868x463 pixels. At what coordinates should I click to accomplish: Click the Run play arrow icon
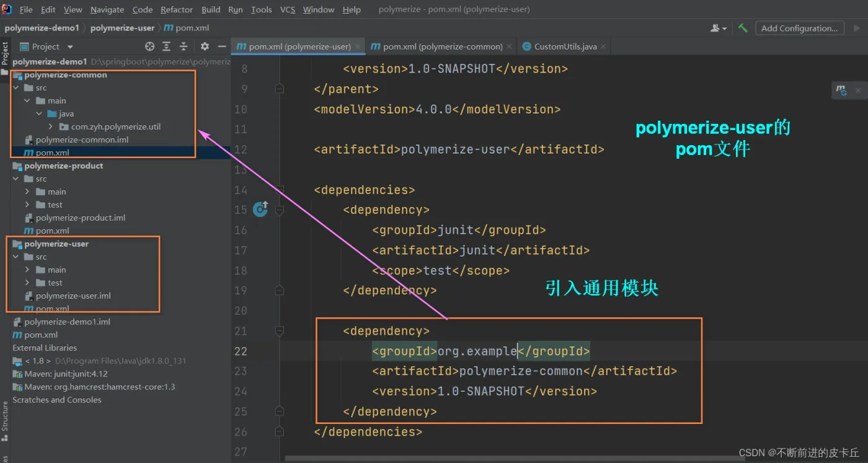pos(857,28)
